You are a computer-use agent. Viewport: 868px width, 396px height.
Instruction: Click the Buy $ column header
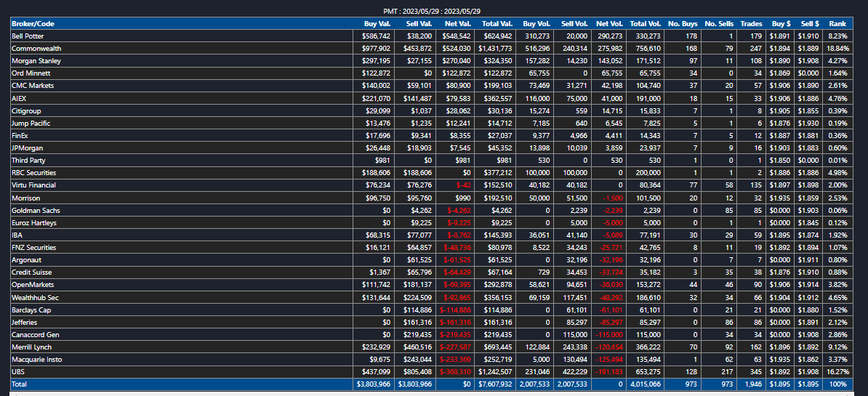pos(781,24)
